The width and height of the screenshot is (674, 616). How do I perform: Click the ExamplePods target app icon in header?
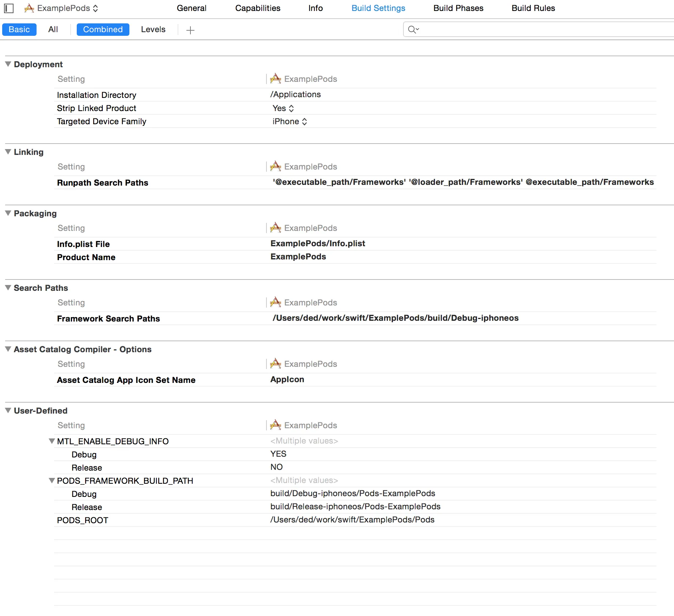point(29,8)
